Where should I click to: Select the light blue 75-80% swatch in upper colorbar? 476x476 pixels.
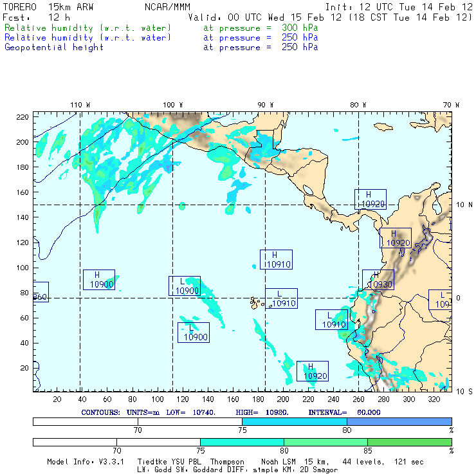click(x=294, y=421)
